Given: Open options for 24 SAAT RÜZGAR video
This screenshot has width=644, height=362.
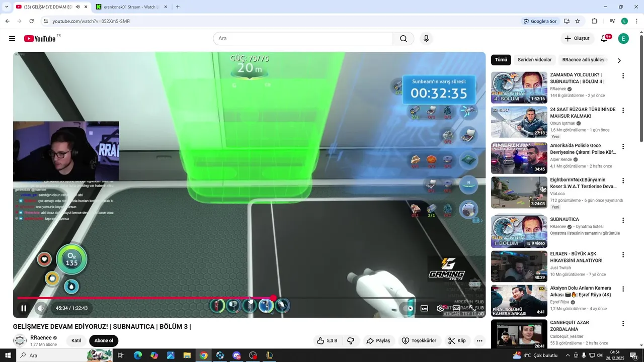Looking at the screenshot, I should pyautogui.click(x=623, y=110).
